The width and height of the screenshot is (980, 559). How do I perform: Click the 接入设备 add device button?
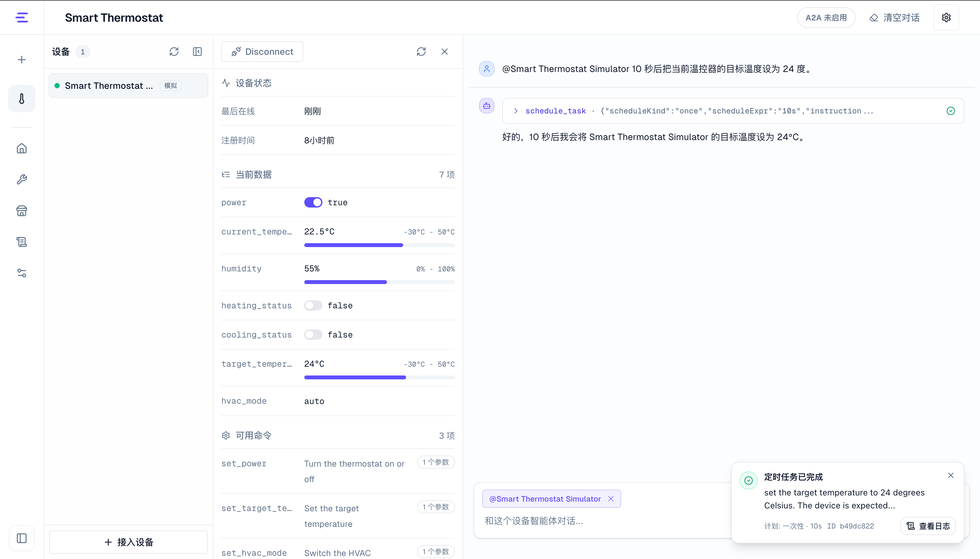pos(128,542)
